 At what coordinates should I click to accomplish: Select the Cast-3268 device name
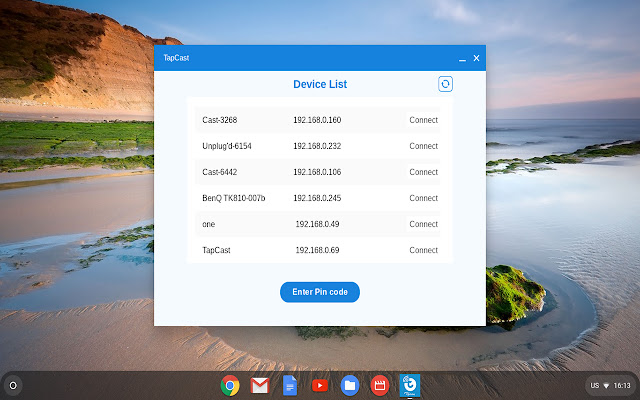(220, 120)
